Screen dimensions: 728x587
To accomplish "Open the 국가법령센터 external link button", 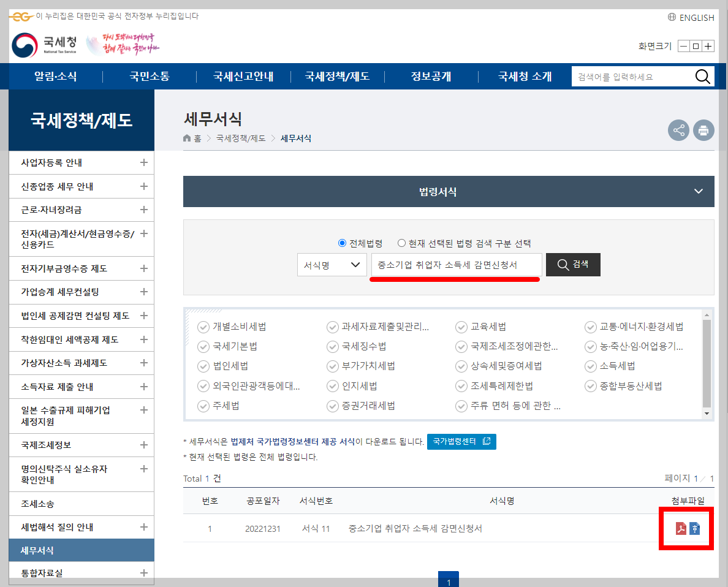I will [x=461, y=442].
